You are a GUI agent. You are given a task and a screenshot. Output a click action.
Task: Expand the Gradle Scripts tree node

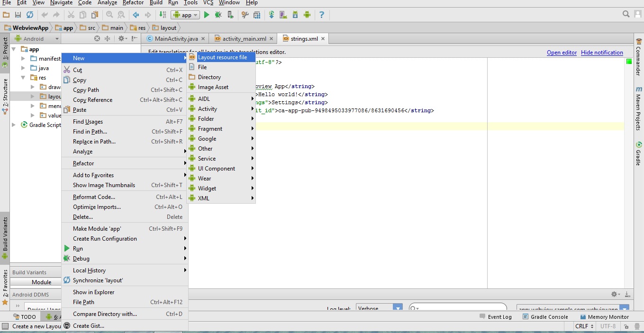pyautogui.click(x=14, y=125)
